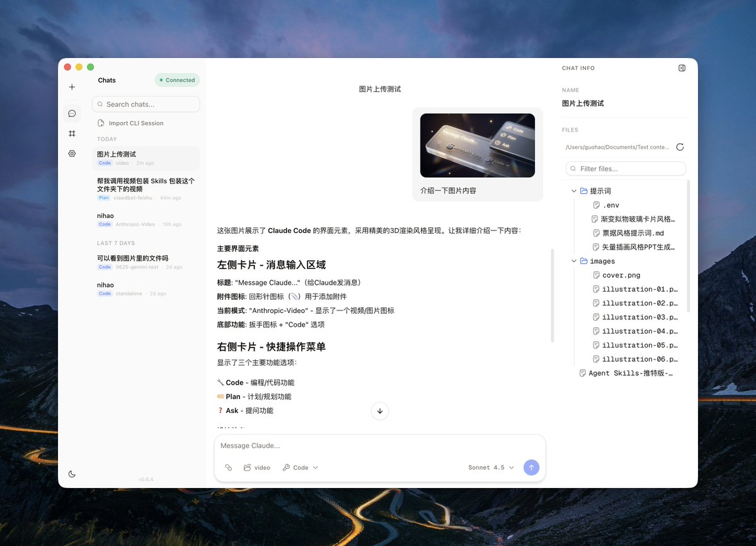756x546 pixels.
Task: Open the hash grid icon in sidebar
Action: tap(72, 134)
